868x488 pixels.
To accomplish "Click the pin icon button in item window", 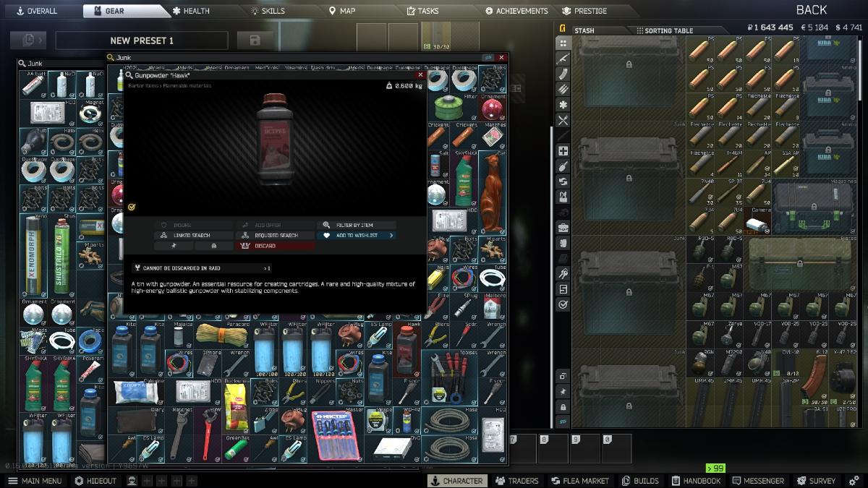I will tap(172, 246).
